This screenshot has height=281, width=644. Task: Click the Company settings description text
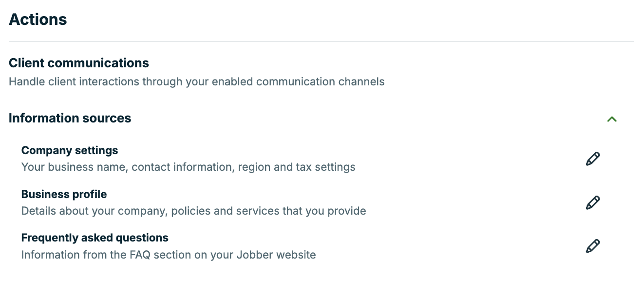coord(188,167)
